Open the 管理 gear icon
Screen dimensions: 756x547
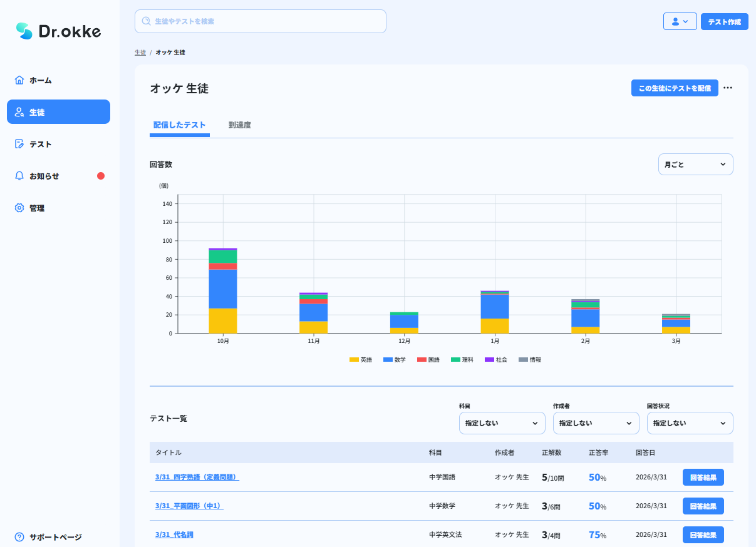[x=19, y=208]
